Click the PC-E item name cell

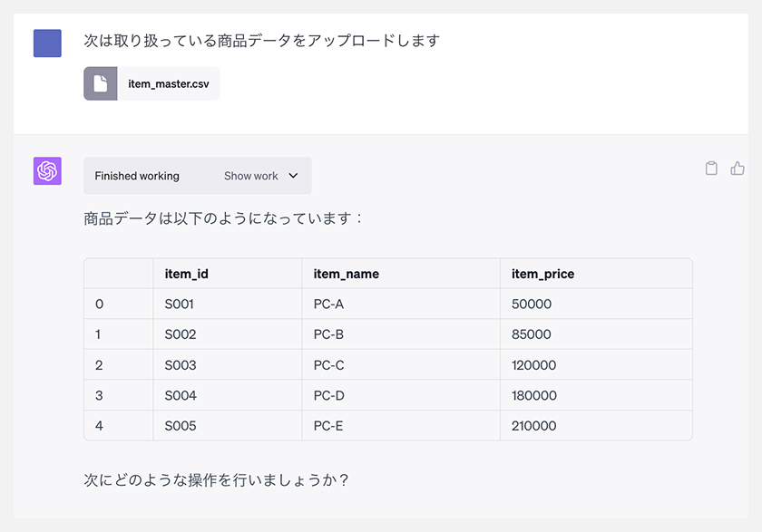click(x=401, y=426)
